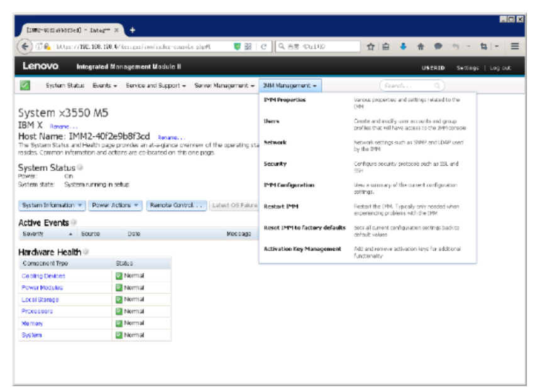Click the chat bubble toolbar icon
This screenshot has width=540, height=392.
coord(438,46)
